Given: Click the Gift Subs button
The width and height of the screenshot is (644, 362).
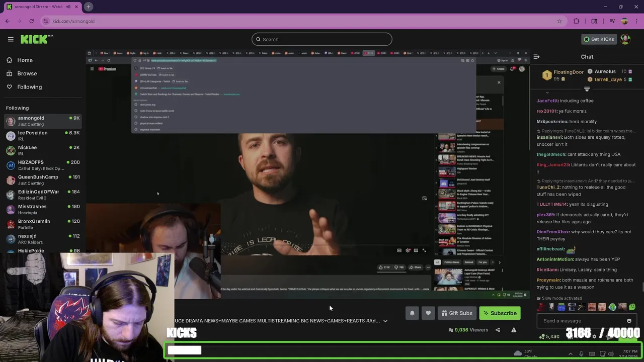Looking at the screenshot, I should point(457,313).
